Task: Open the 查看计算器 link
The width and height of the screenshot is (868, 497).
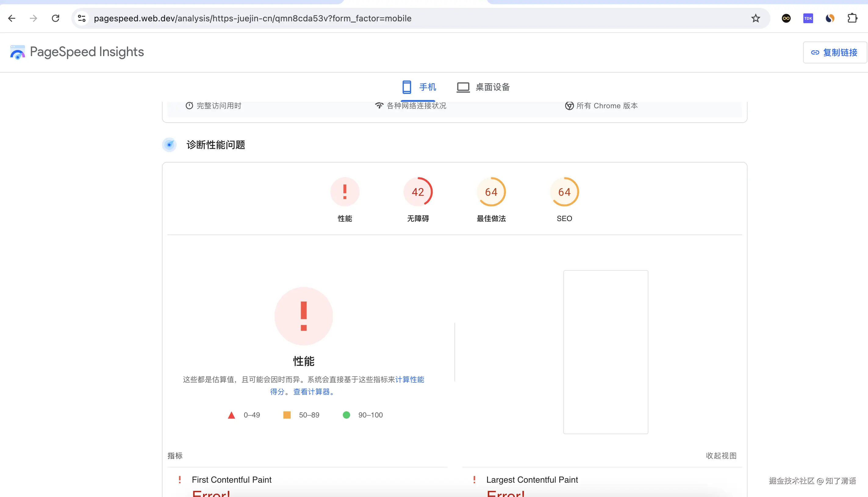Action: click(313, 392)
